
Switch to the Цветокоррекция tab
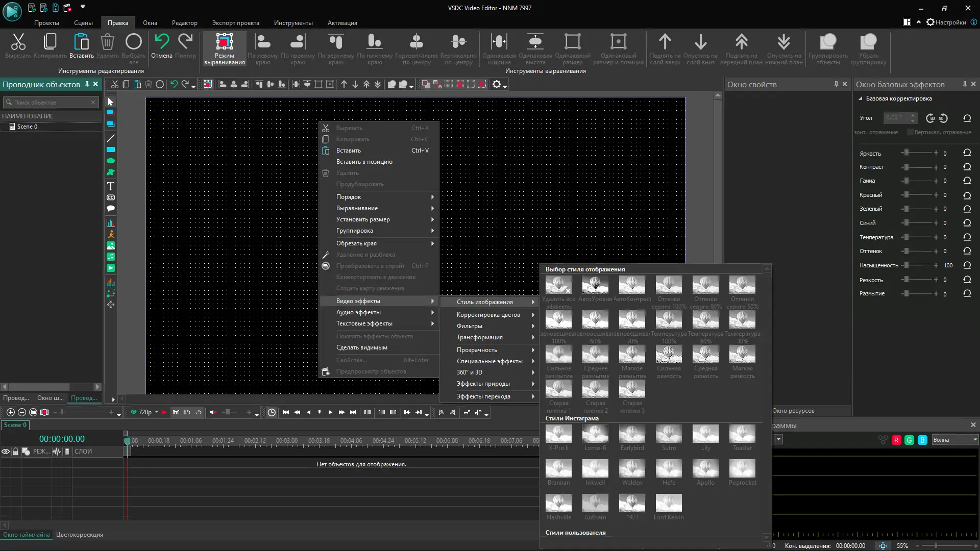[x=80, y=535]
